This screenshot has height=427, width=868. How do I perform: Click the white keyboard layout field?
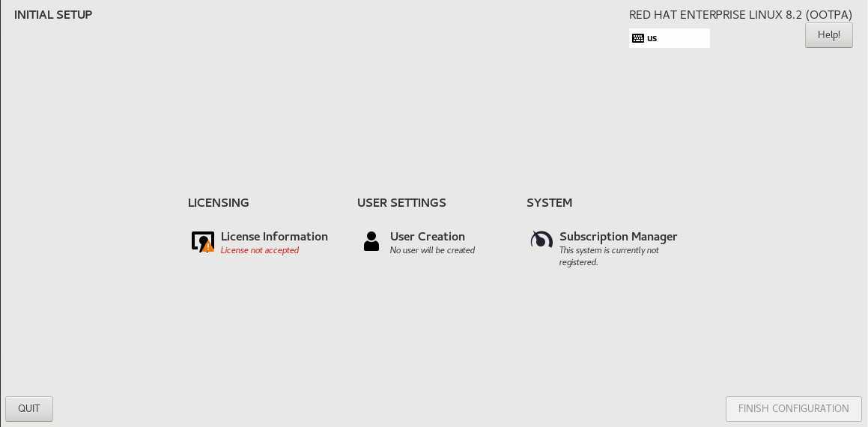click(670, 38)
